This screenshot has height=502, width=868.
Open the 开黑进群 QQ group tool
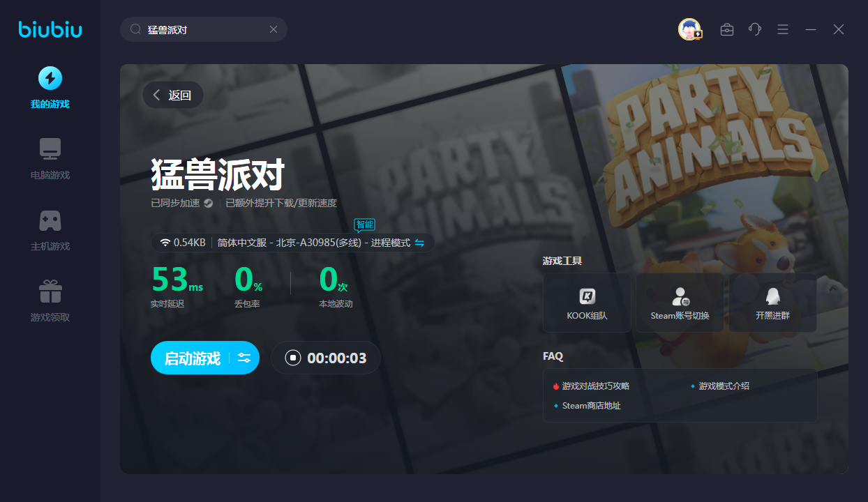click(772, 303)
